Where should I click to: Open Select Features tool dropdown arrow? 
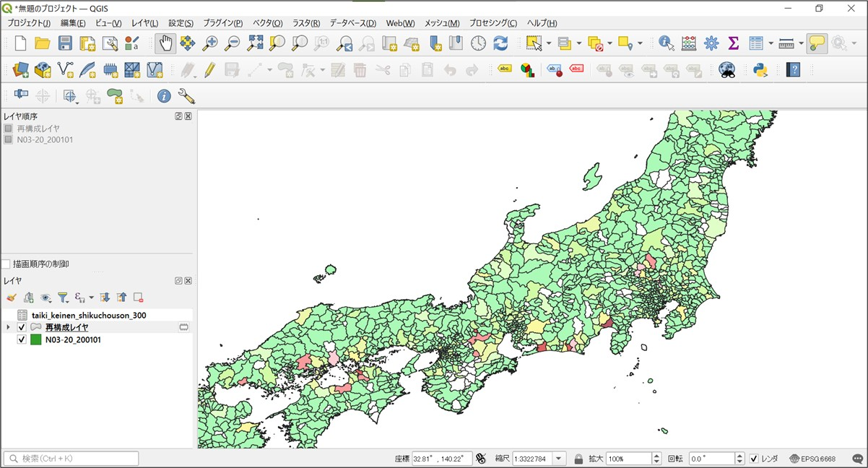pos(549,43)
